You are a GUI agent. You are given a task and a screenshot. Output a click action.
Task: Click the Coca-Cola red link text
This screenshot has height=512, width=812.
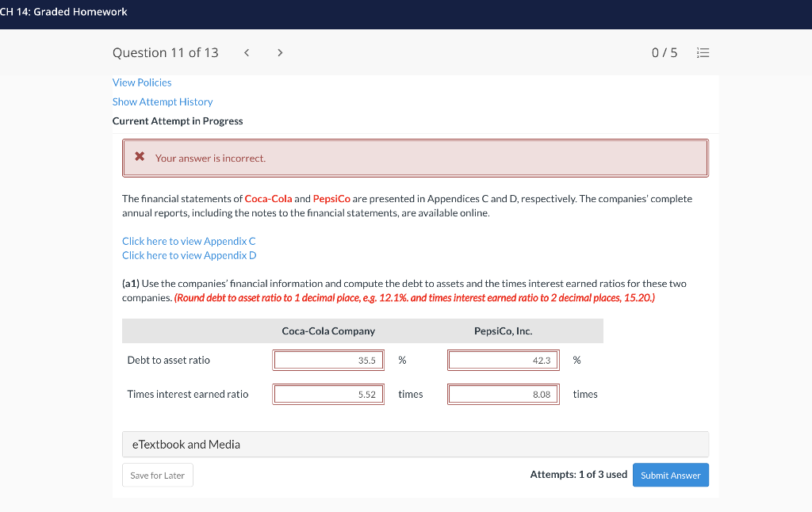pyautogui.click(x=268, y=199)
